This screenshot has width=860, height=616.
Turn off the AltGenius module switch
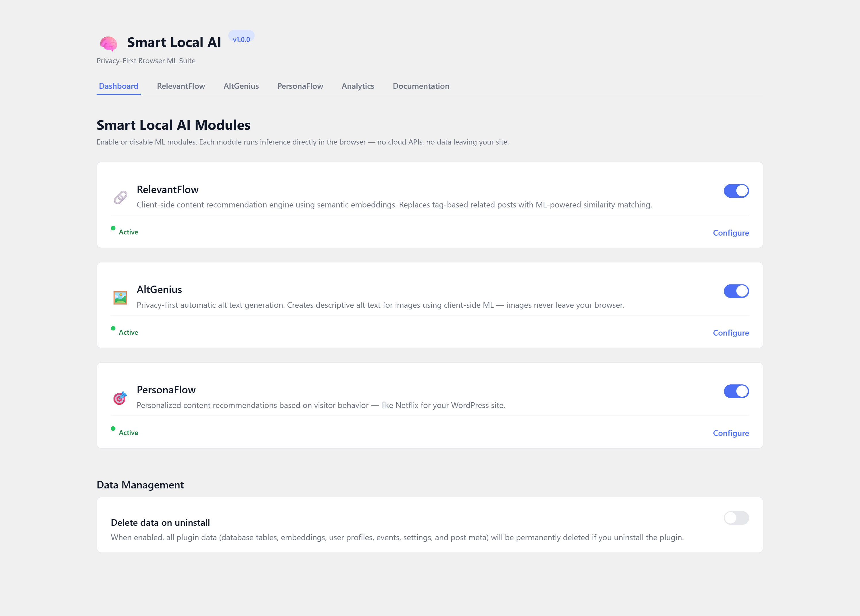[736, 291]
